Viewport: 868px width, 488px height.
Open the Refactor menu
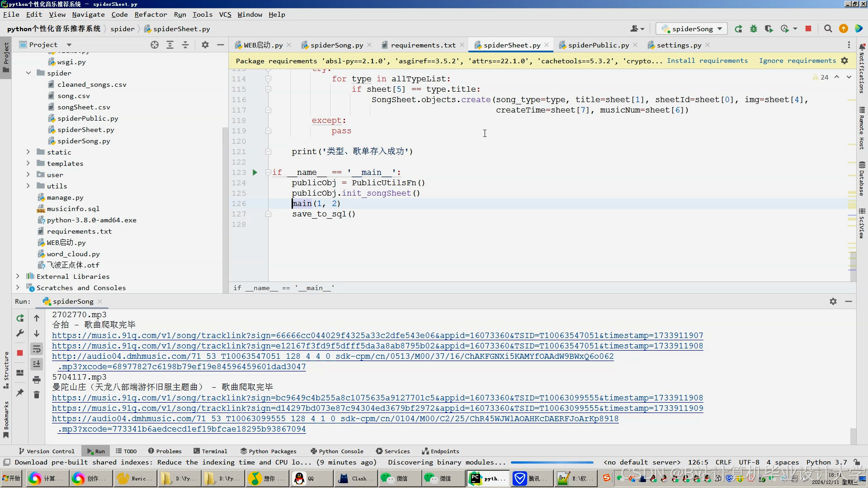pos(151,14)
